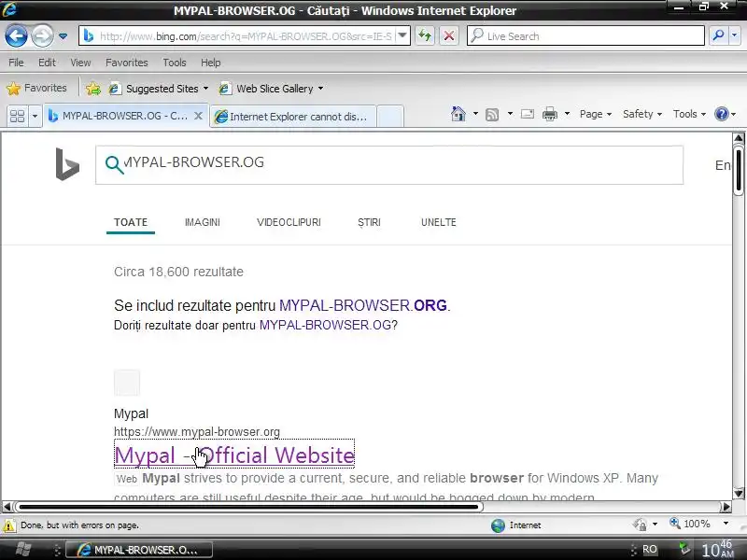Switch to the ȘTIRI tab
Viewport: 747px width, 560px height.
pos(369,222)
